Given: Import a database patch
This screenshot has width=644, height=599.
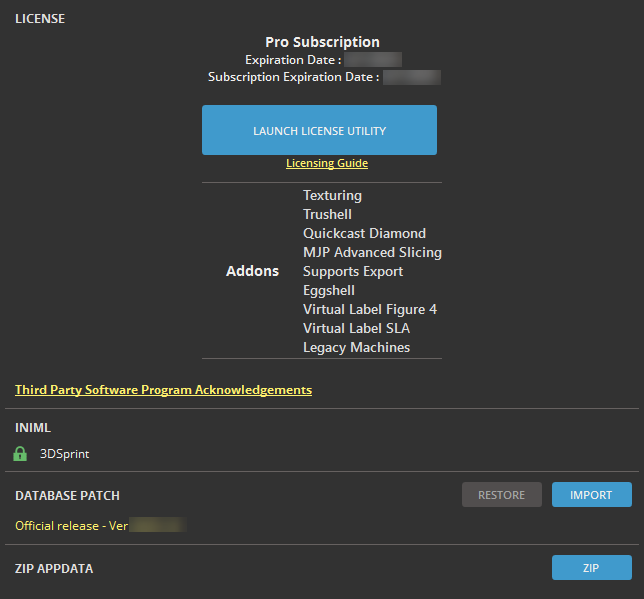Looking at the screenshot, I should [x=591, y=494].
